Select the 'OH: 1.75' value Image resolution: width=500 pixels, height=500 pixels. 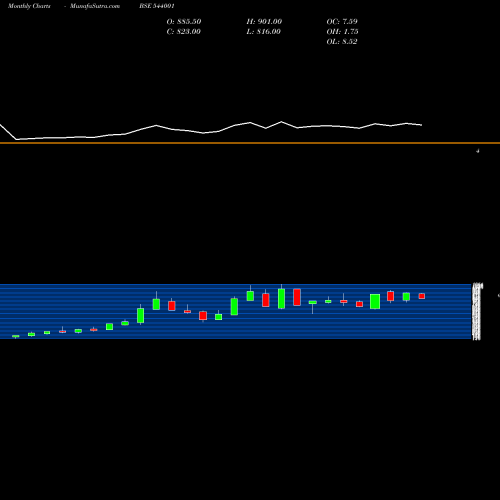click(x=342, y=32)
